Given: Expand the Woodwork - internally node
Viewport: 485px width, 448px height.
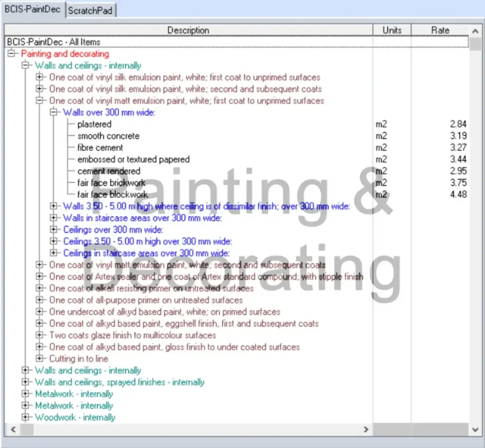Looking at the screenshot, I should [x=26, y=417].
